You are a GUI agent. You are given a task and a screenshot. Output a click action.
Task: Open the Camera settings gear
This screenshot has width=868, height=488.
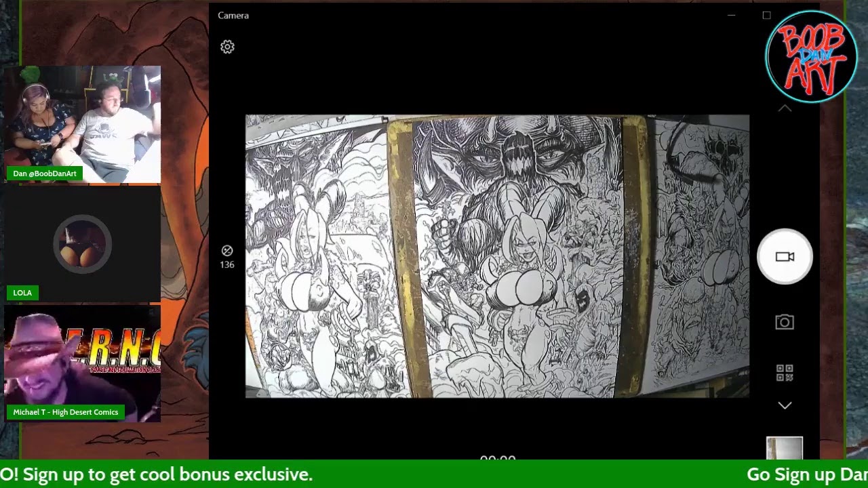point(227,47)
